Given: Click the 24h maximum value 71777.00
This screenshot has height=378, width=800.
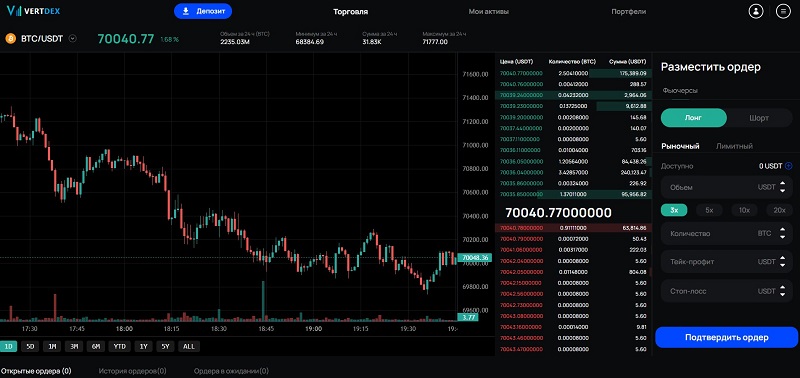Looking at the screenshot, I should [435, 42].
